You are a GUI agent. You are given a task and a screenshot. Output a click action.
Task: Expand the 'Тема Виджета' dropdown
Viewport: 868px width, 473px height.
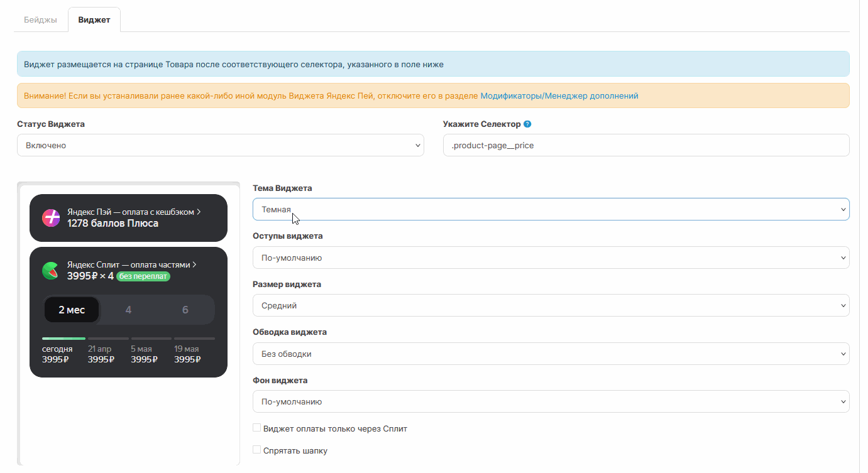tap(551, 210)
